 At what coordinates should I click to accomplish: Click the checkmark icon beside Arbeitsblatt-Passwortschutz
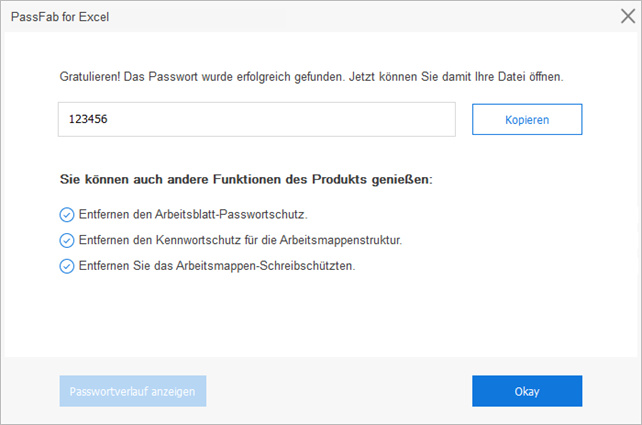[67, 215]
